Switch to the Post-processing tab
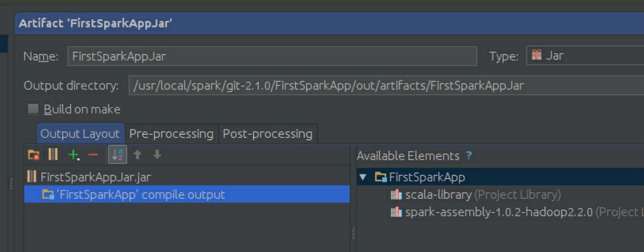Screen dimensions: 644x252 pyautogui.click(x=268, y=134)
